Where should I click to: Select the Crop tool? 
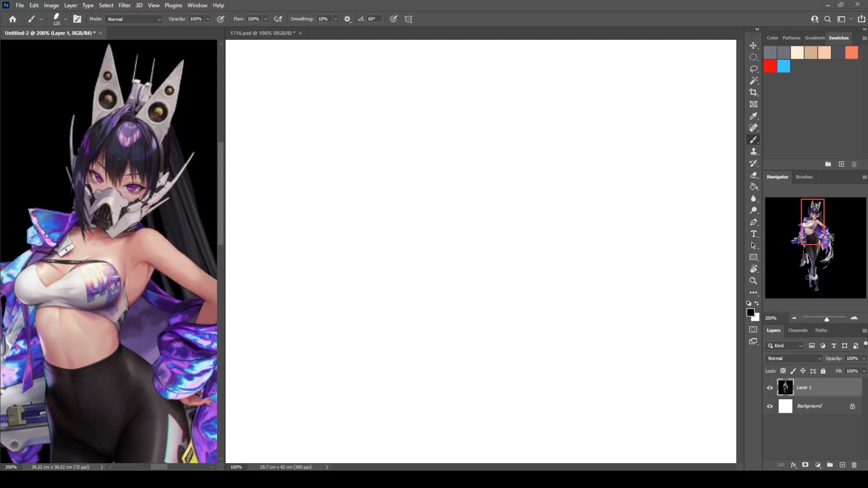click(x=753, y=93)
